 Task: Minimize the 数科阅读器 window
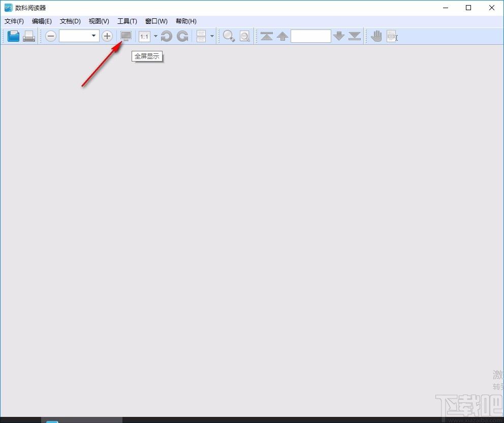[446, 8]
